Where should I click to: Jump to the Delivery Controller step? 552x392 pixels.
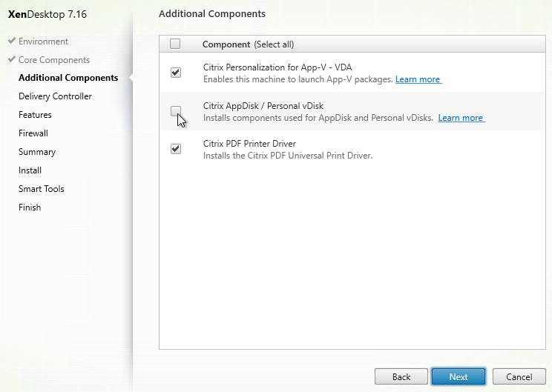(55, 96)
